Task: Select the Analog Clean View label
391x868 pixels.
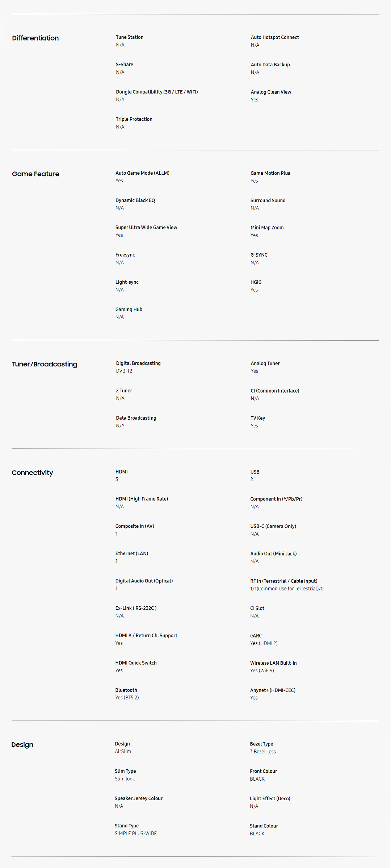Action: 271,92
